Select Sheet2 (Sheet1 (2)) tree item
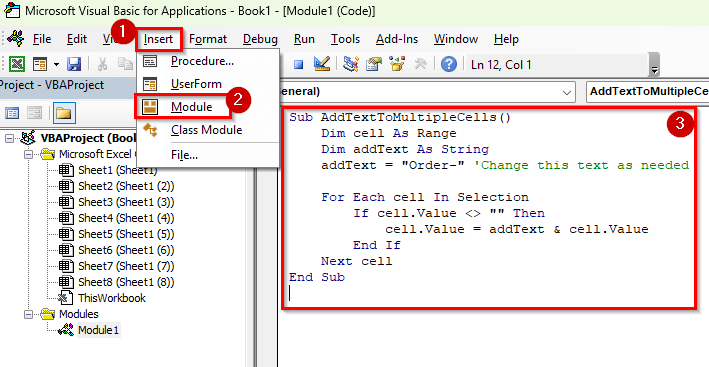 (x=126, y=186)
